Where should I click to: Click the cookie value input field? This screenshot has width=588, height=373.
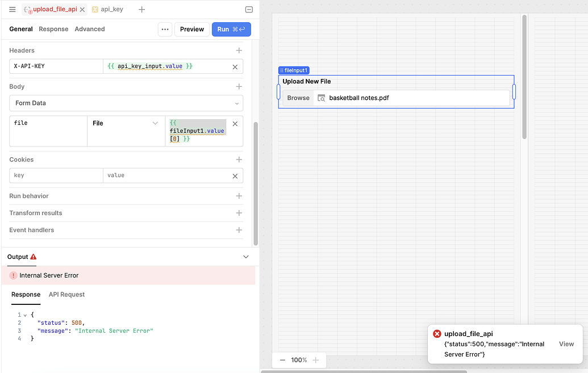tap(165, 175)
